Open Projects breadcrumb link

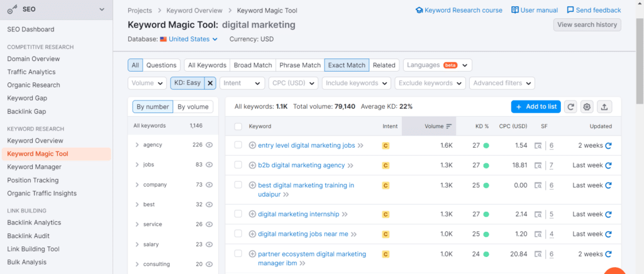coord(140,11)
